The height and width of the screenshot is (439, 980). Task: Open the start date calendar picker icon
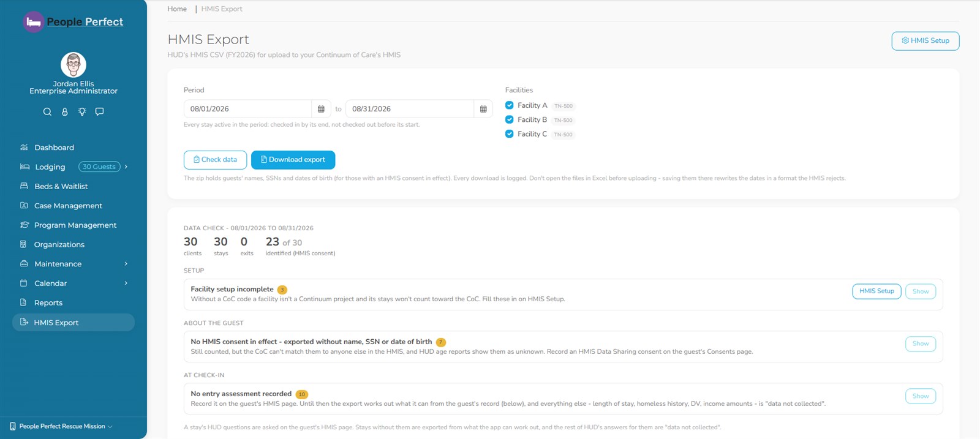321,109
